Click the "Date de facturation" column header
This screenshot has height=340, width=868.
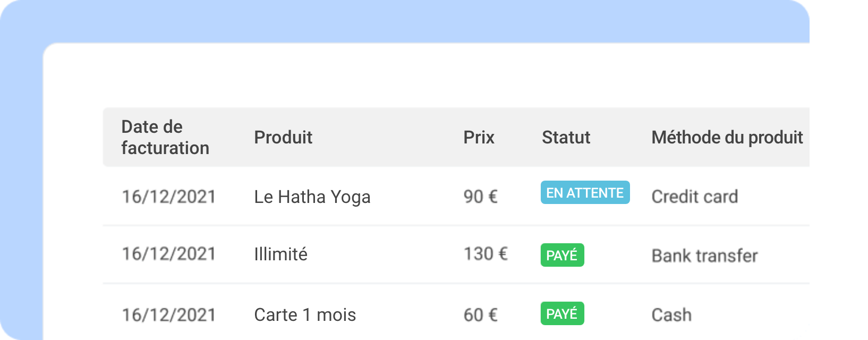pyautogui.click(x=165, y=137)
